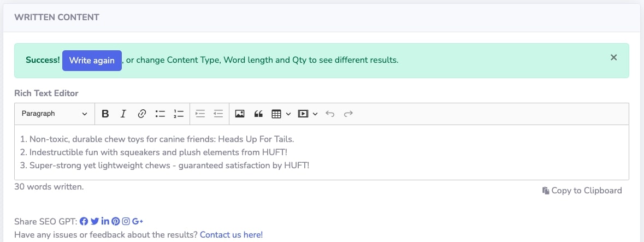Dismiss the green Success alert

[x=613, y=57]
